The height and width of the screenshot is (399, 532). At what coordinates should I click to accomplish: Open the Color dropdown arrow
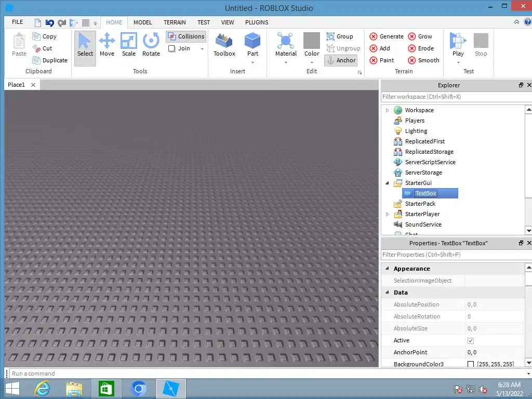coord(312,62)
